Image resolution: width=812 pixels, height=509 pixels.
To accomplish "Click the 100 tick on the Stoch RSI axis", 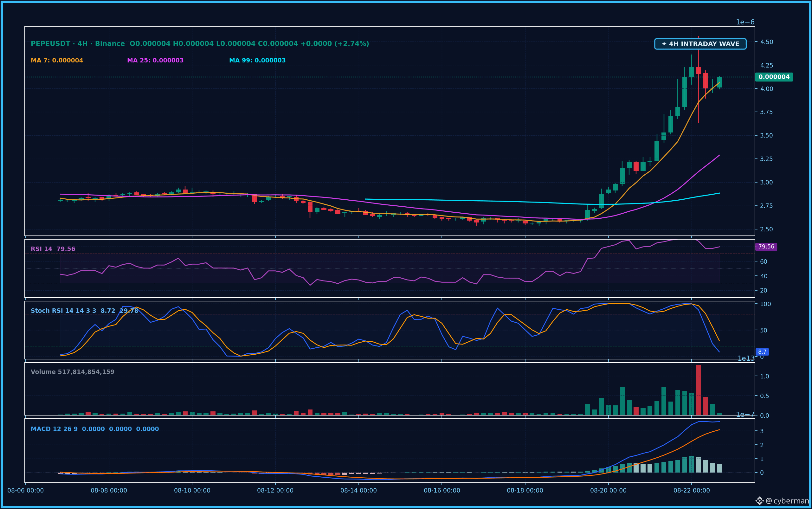I will click(x=765, y=304).
